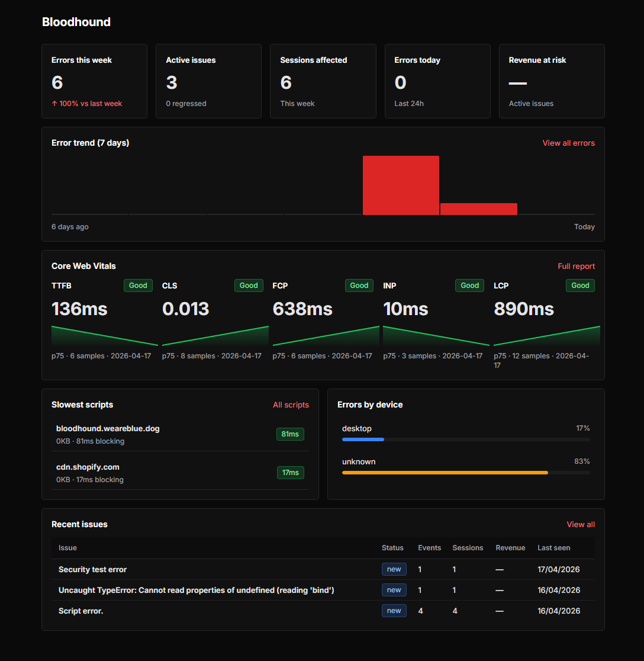Click the Errors this week stat card
Viewport: 644px width, 661px height.
[x=94, y=81]
